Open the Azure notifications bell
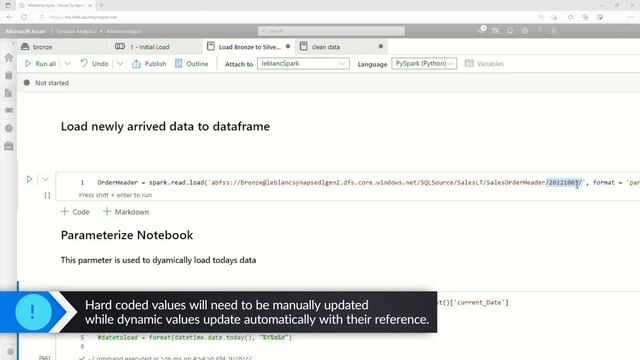The width and height of the screenshot is (640, 360). pyautogui.click(x=510, y=31)
